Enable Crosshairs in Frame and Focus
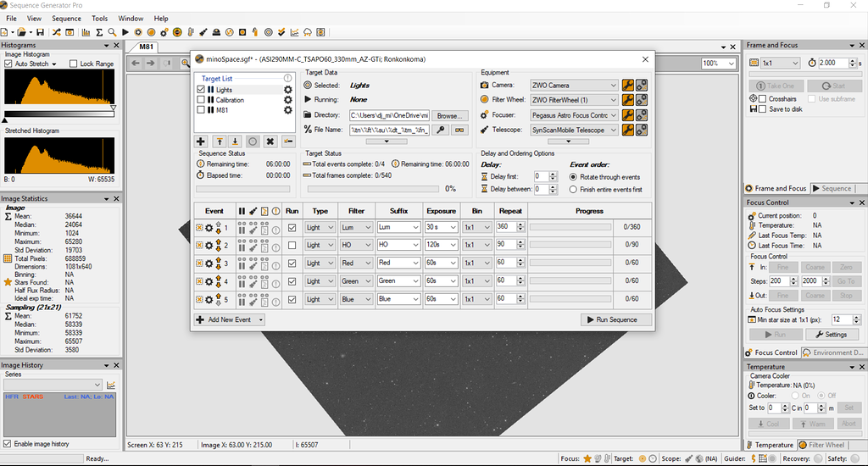The image size is (868, 466). click(x=762, y=99)
